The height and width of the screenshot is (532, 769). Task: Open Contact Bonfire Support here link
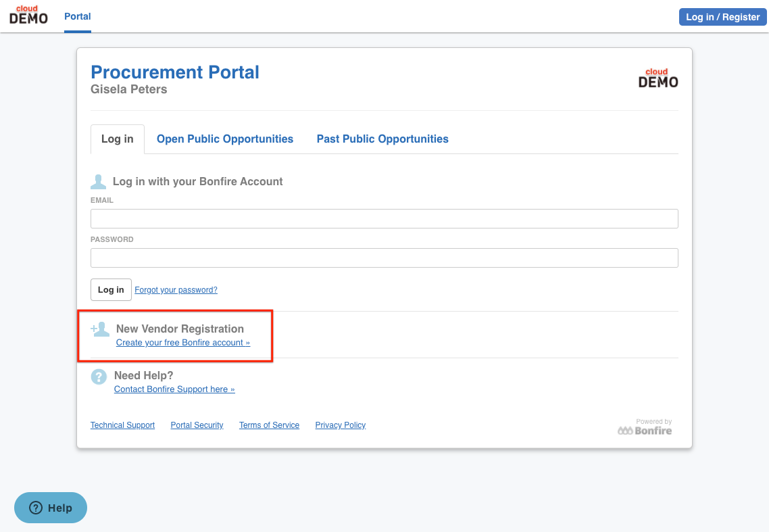click(x=174, y=389)
